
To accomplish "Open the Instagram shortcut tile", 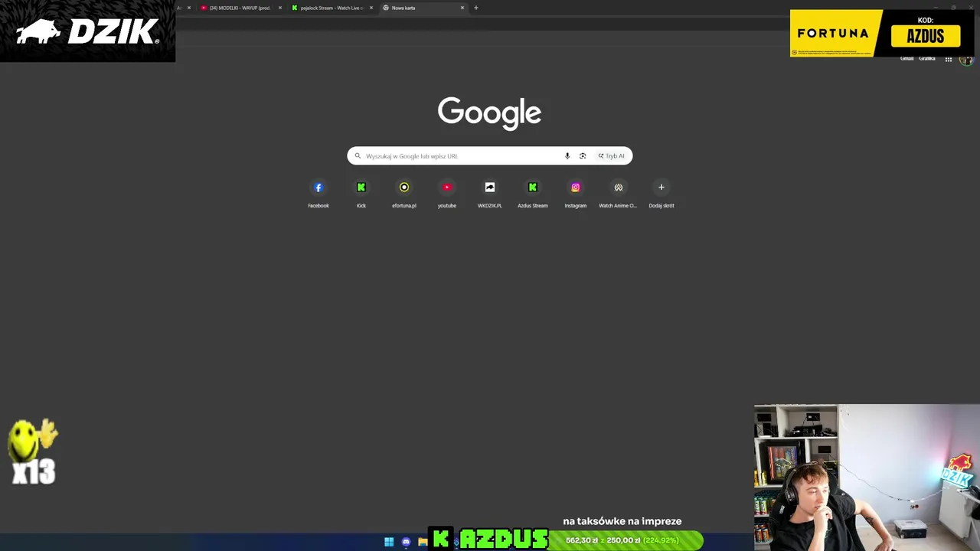I will coord(576,193).
